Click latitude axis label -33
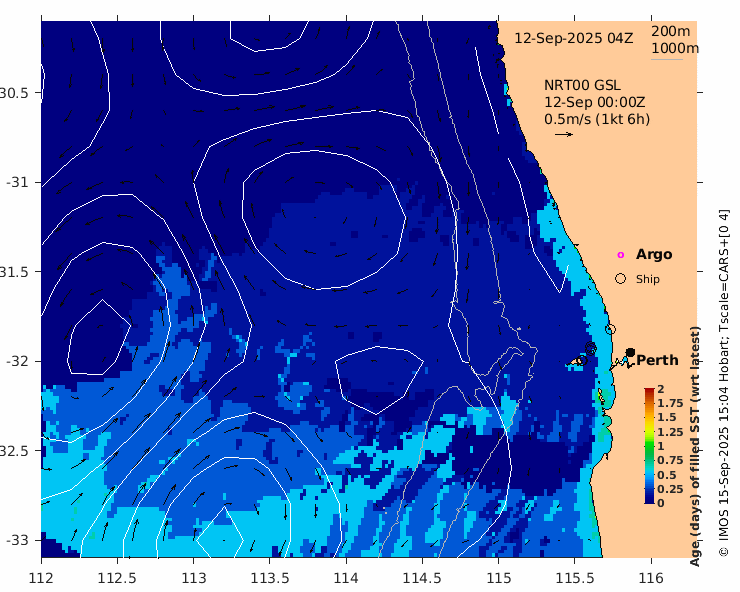740x592 pixels. click(x=17, y=540)
